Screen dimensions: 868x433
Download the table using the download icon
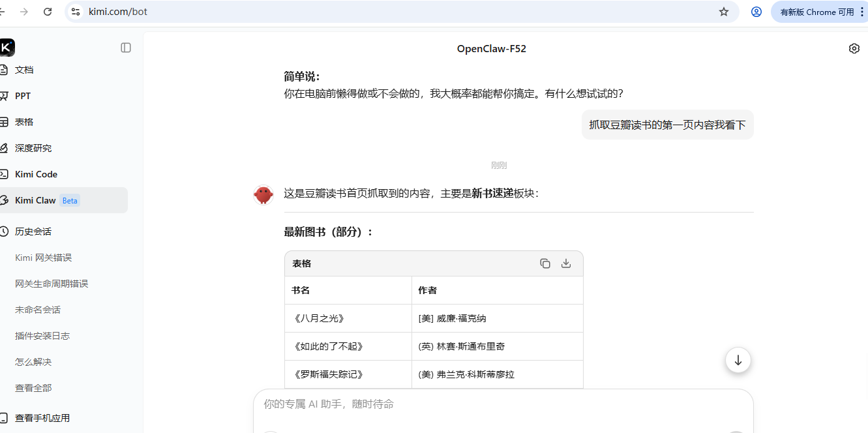coord(566,263)
